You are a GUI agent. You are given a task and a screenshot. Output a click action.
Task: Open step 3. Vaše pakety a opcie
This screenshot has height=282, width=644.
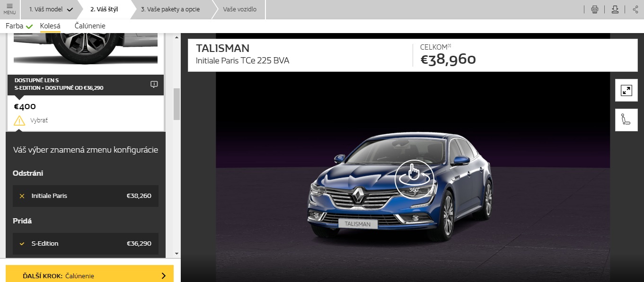point(170,9)
